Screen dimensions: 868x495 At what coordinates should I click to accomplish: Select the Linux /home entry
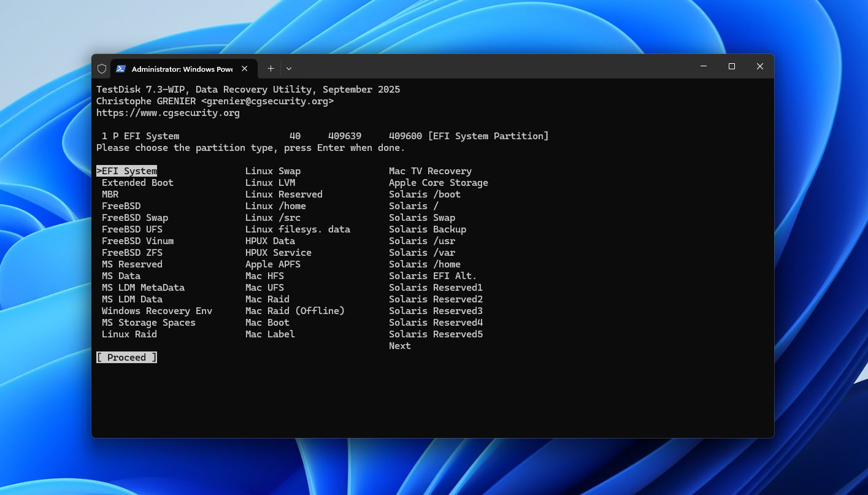tap(275, 206)
